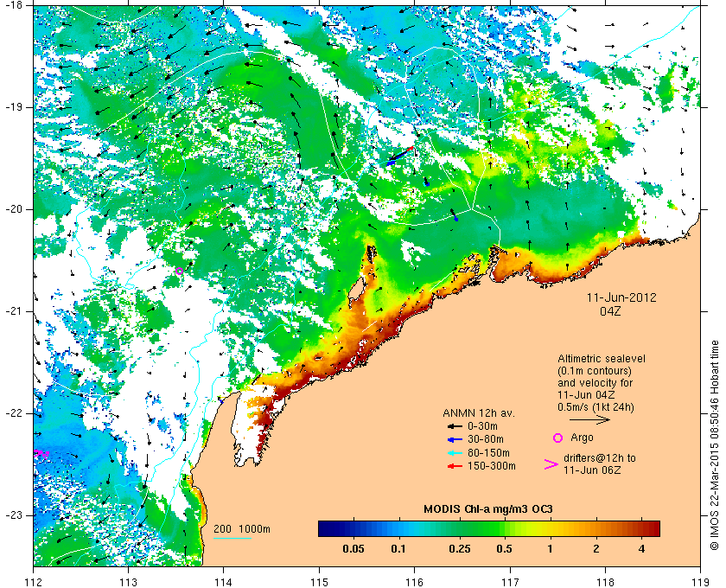Click the '11-Jun 06Z' drifter legend text
The height and width of the screenshot is (588, 726).
592,470
